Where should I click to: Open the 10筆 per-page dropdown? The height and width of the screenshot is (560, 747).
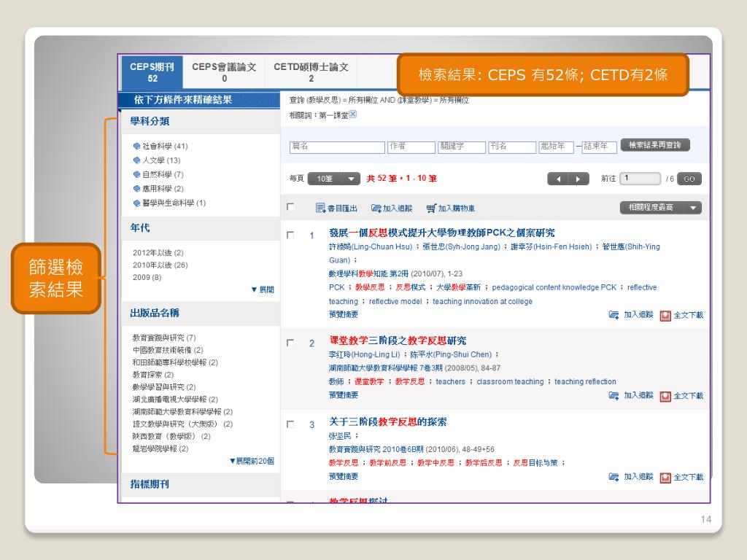[x=334, y=179]
